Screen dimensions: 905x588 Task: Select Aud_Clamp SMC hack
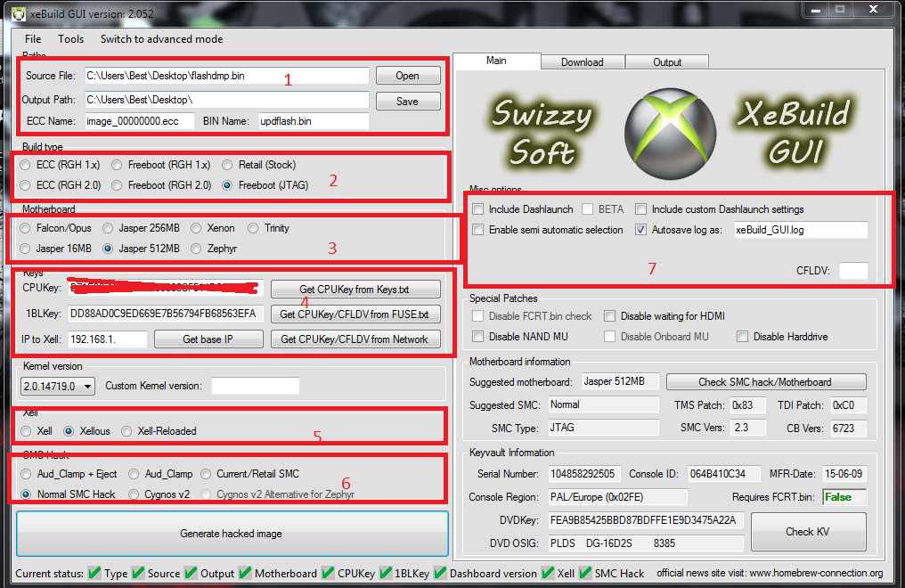(x=161, y=474)
